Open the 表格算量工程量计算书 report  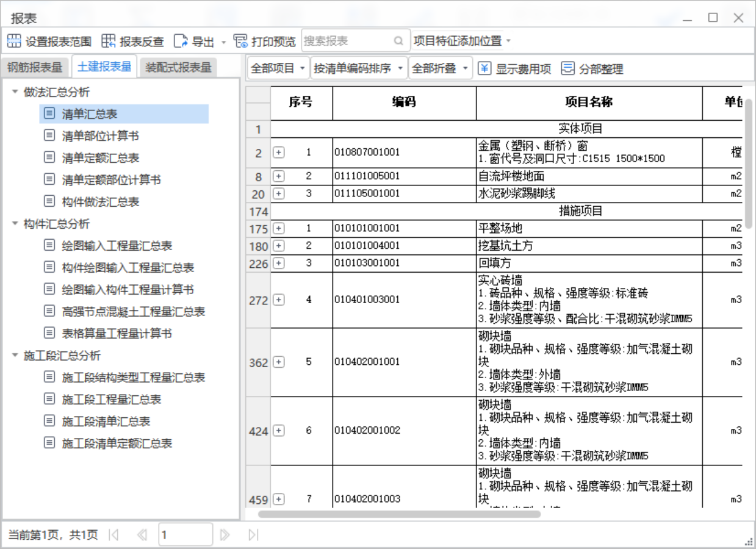click(x=117, y=333)
